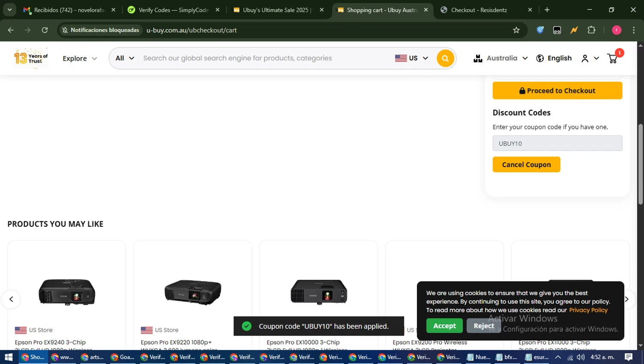Reject the cookies notice

tap(484, 326)
